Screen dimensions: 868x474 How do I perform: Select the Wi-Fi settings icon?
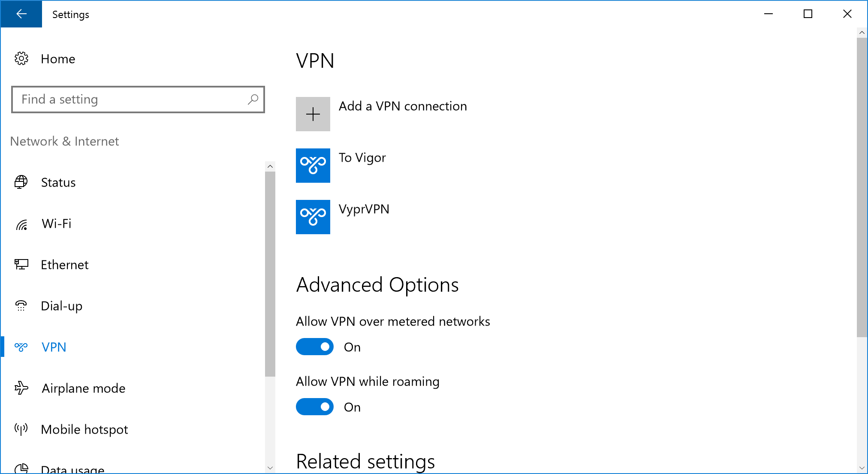pyautogui.click(x=21, y=223)
